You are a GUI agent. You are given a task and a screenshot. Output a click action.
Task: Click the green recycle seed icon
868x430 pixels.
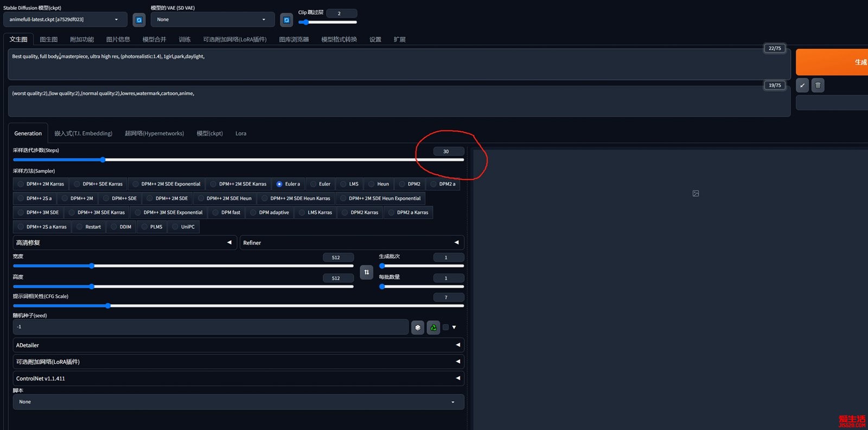point(433,327)
